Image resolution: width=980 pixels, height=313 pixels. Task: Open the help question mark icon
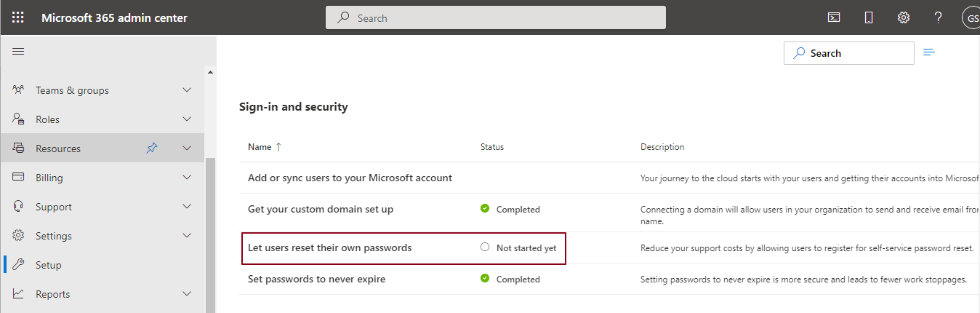[x=939, y=17]
